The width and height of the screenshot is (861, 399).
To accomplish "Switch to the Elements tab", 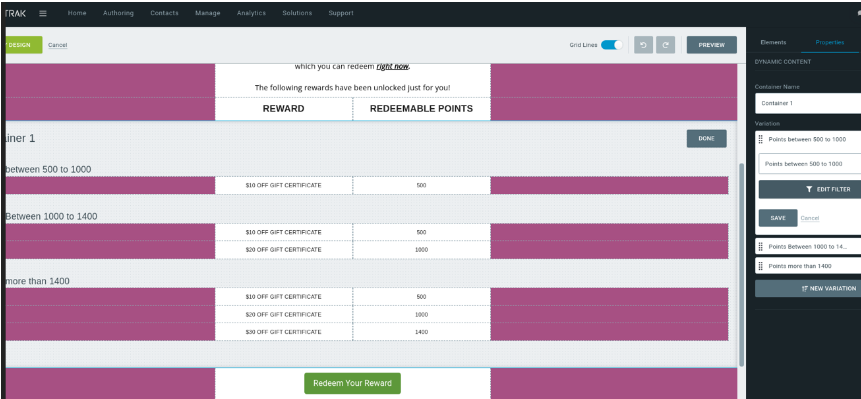I will (773, 42).
